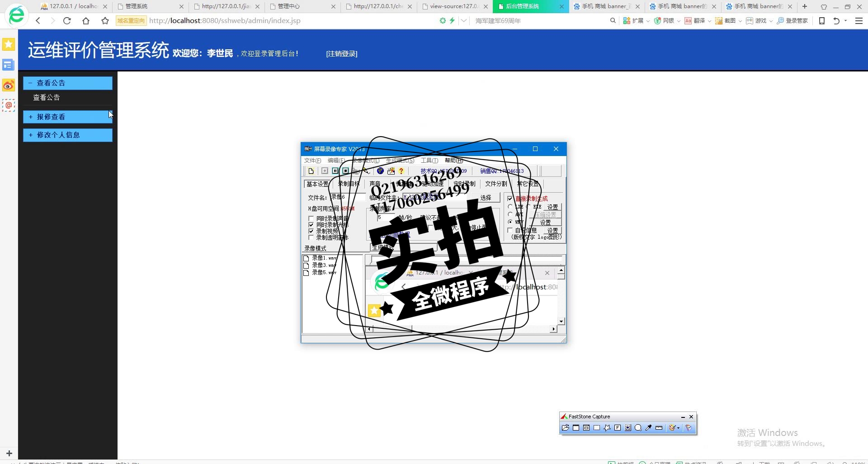Image resolution: width=868 pixels, height=464 pixels.
Task: Switch to browser tab 管理中心
Action: click(x=303, y=6)
